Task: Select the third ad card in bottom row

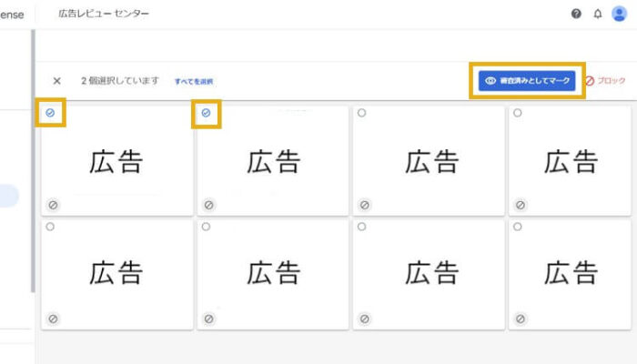Action: [x=361, y=227]
